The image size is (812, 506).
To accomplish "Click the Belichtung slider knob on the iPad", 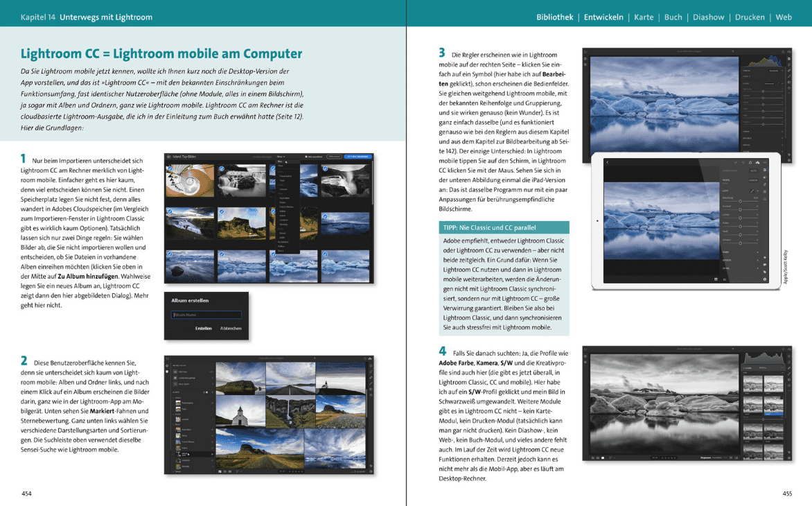I will (741, 202).
